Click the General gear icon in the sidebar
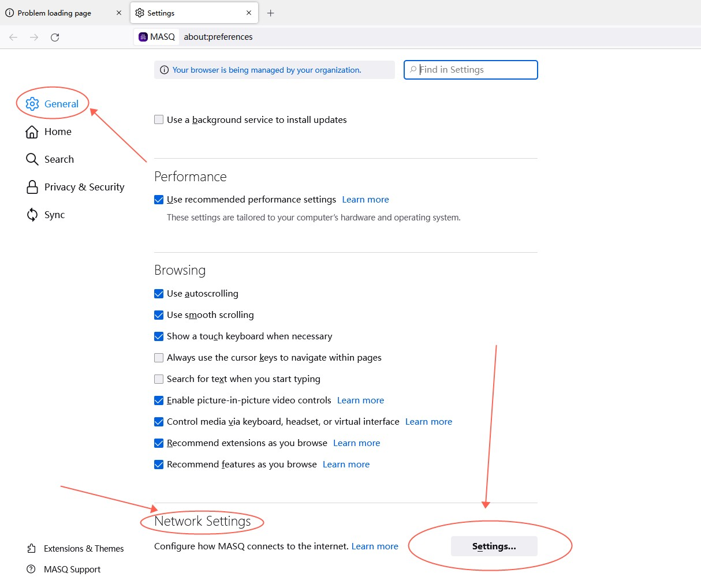Screen dimensions: 701x588 [x=32, y=104]
